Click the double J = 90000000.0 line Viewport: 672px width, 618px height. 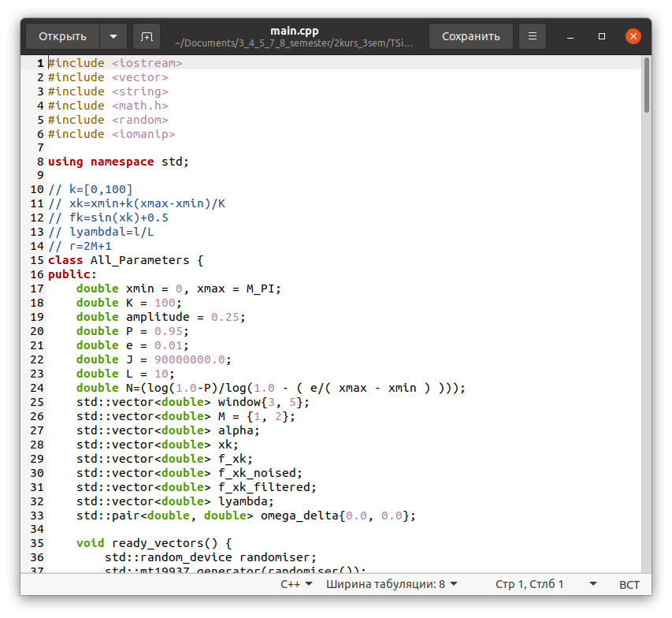coord(154,359)
